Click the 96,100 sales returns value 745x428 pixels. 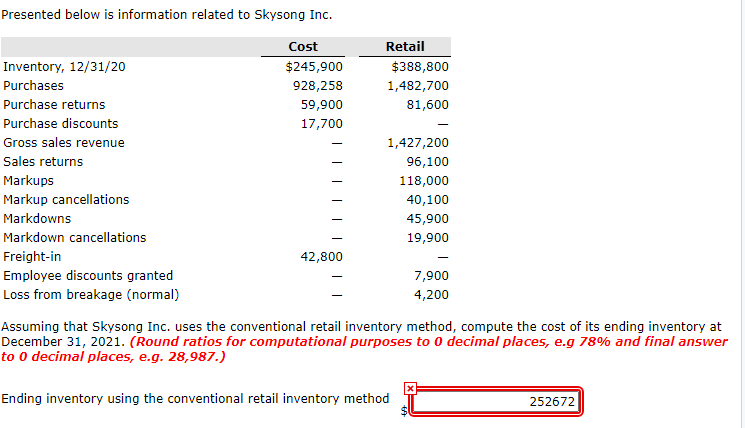[427, 162]
